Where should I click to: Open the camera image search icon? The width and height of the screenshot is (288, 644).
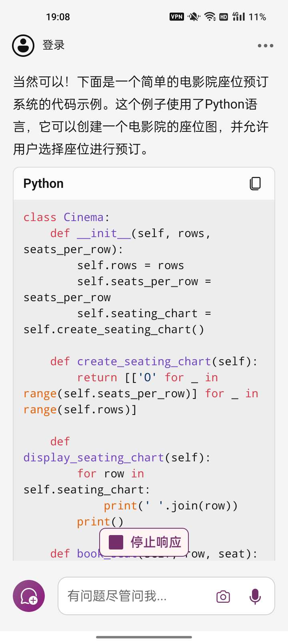[223, 596]
